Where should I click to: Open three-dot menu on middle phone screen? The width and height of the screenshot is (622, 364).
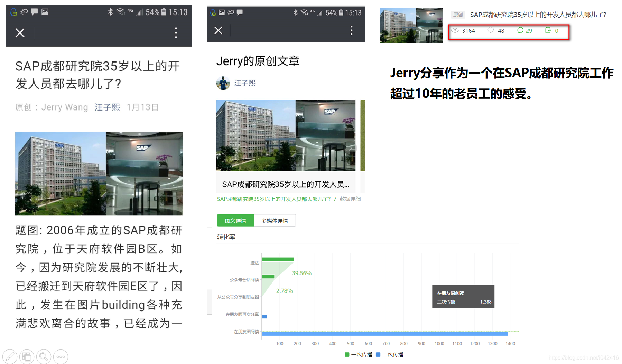(x=352, y=30)
